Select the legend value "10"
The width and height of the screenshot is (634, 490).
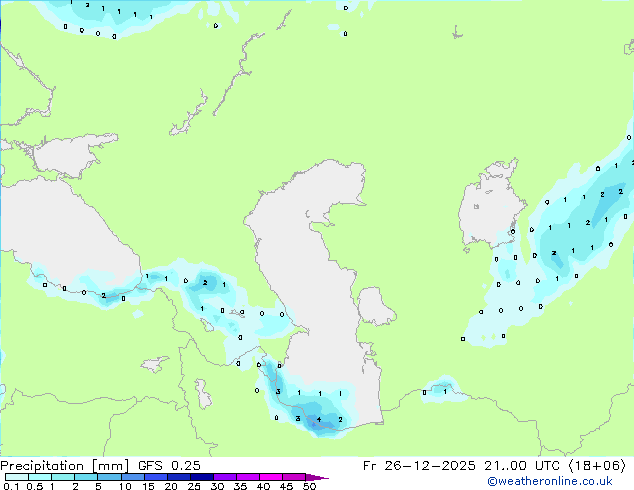(x=125, y=486)
